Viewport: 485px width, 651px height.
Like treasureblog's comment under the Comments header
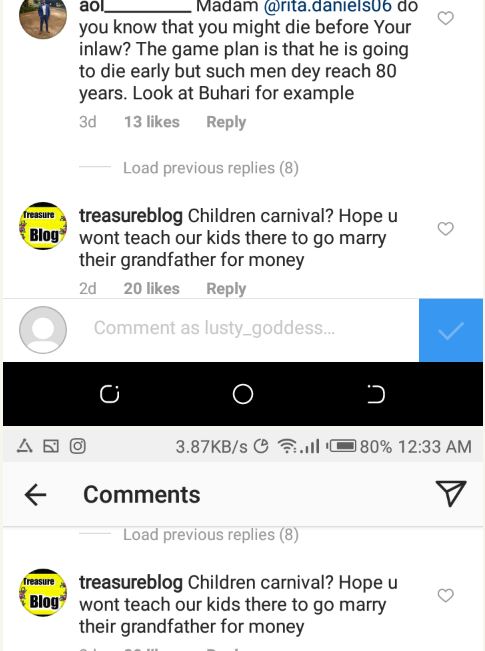pos(446,595)
